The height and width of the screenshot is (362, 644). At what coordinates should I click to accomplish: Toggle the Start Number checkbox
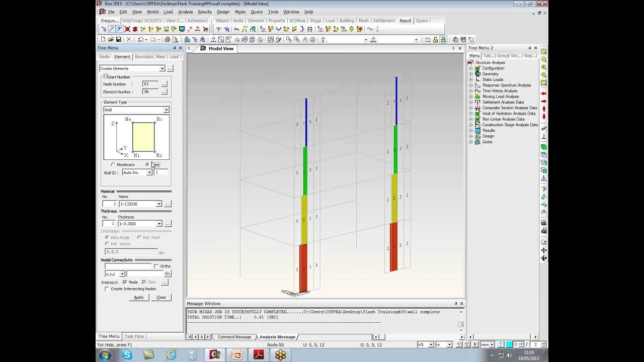click(x=105, y=76)
